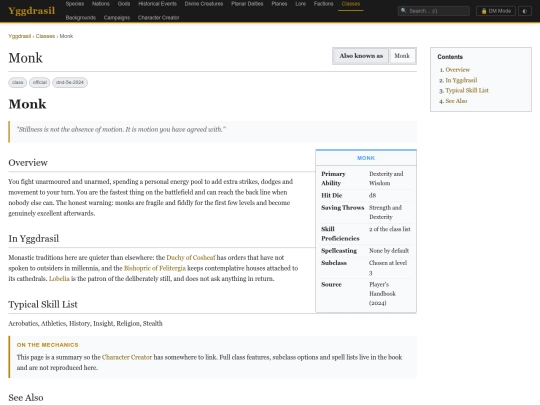The width and height of the screenshot is (540, 405).
Task: Click the 'class' tag pill
Action: [18, 82]
